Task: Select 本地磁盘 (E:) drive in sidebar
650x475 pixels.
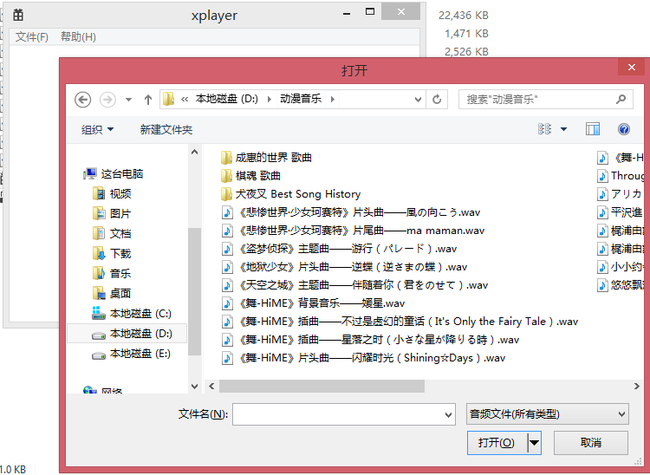Action: point(131,354)
